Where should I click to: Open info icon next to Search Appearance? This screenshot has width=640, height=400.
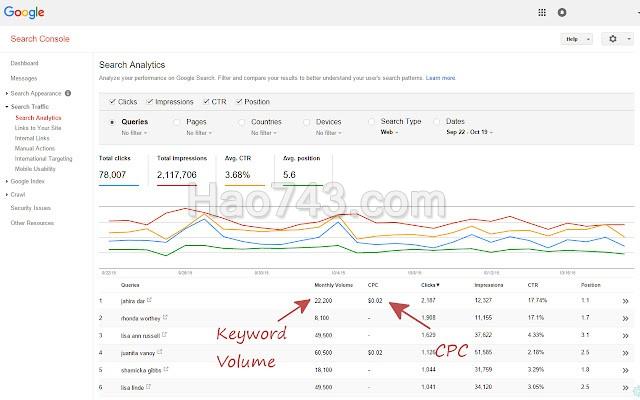[68, 93]
